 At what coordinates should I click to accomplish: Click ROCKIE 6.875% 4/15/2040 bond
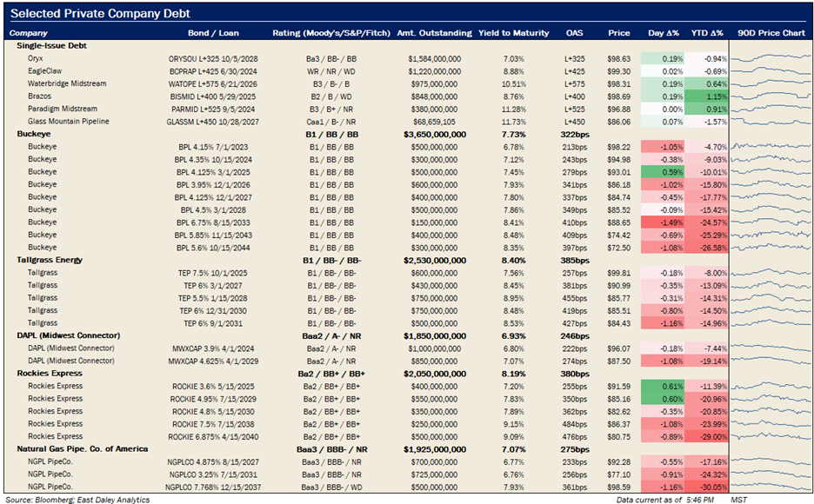tap(213, 437)
